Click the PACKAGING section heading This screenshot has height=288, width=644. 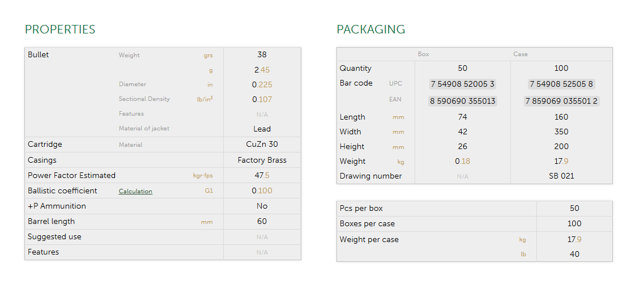[x=370, y=30]
